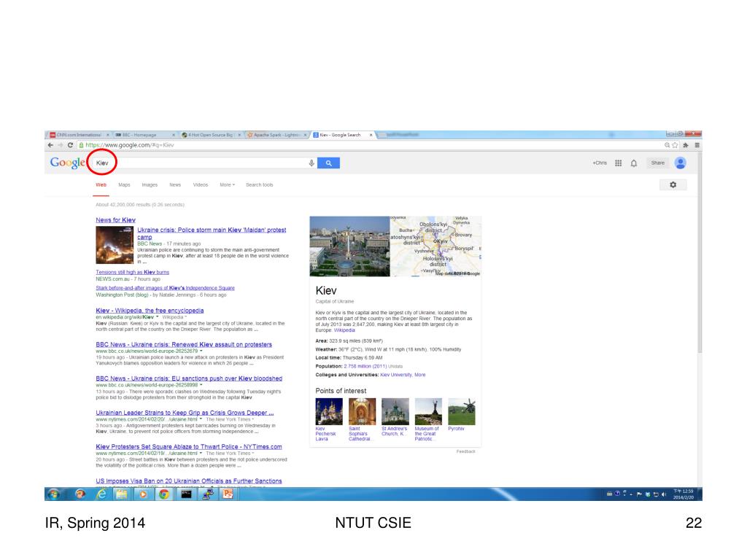The width and height of the screenshot is (747, 560).
Task: Select the Images search category
Action: (150, 184)
